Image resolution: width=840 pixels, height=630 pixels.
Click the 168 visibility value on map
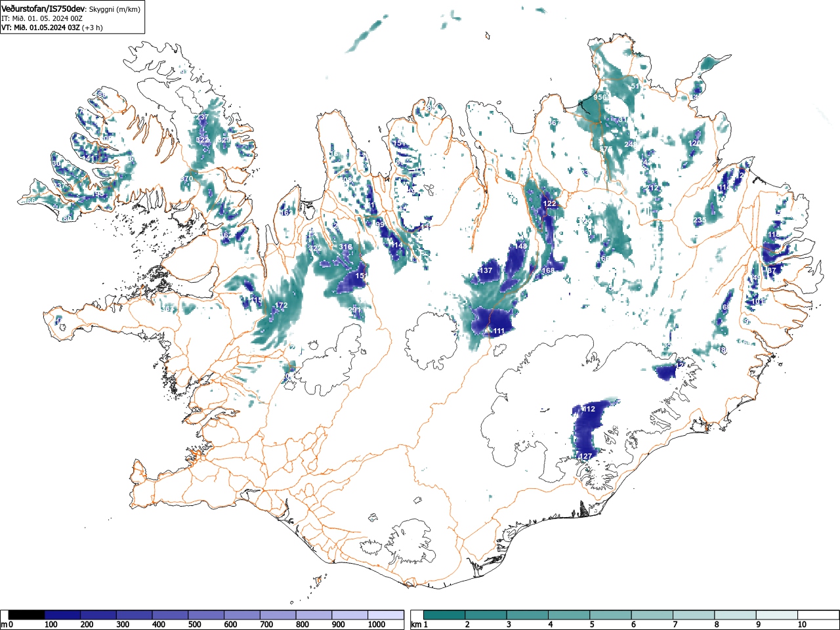click(x=549, y=270)
